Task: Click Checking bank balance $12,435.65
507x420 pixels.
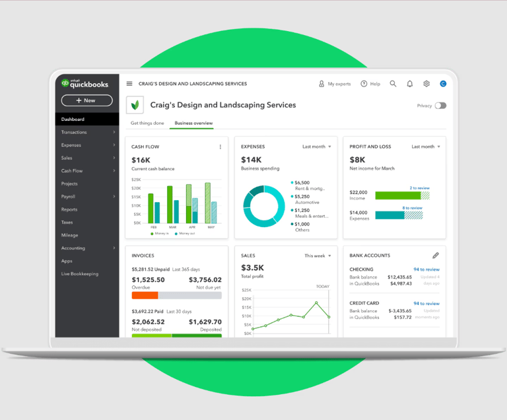Action: pyautogui.click(x=399, y=277)
